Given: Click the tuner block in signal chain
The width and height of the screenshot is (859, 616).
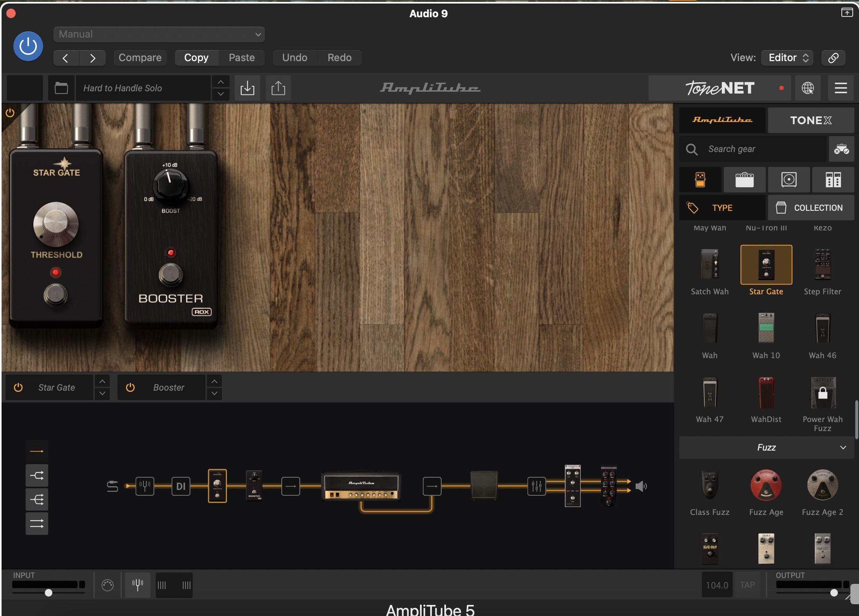Looking at the screenshot, I should pyautogui.click(x=145, y=486).
